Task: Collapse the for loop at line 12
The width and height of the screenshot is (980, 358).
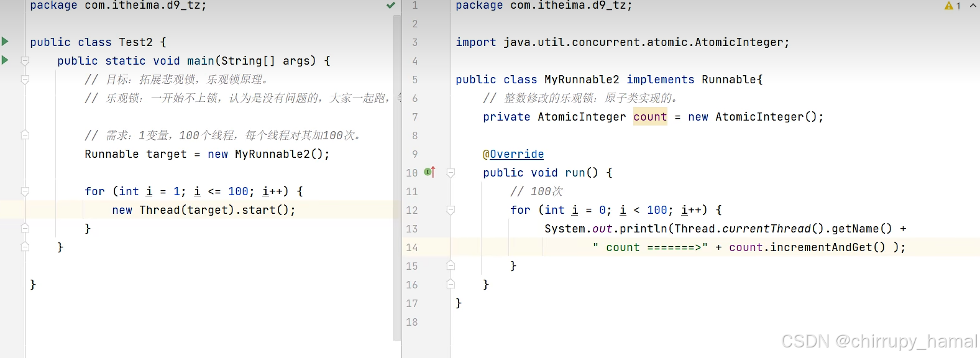Action: click(451, 210)
